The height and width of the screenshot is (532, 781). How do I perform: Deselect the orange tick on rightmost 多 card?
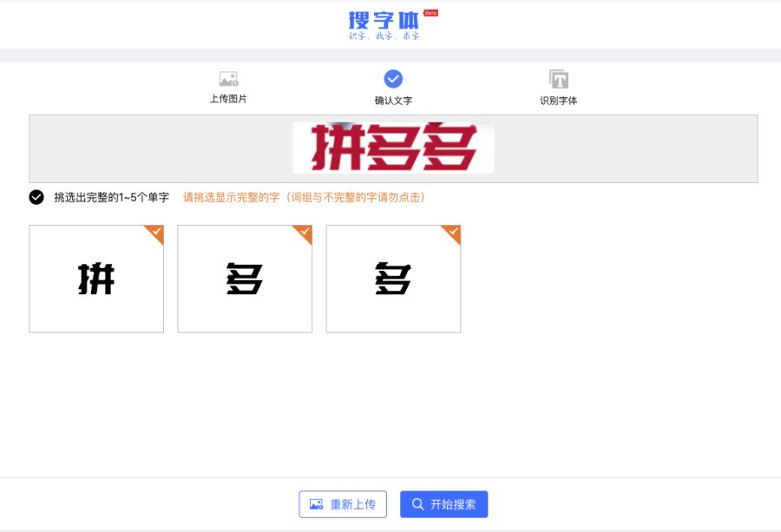(x=452, y=232)
